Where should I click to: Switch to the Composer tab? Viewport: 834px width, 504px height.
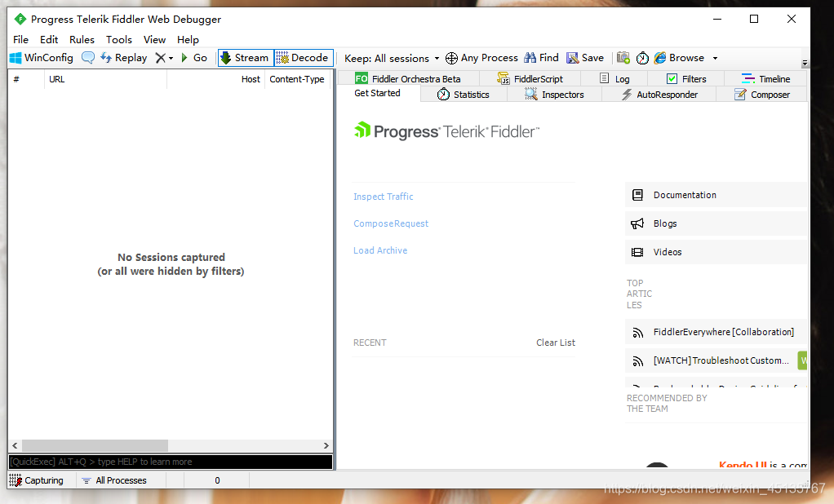click(x=761, y=95)
